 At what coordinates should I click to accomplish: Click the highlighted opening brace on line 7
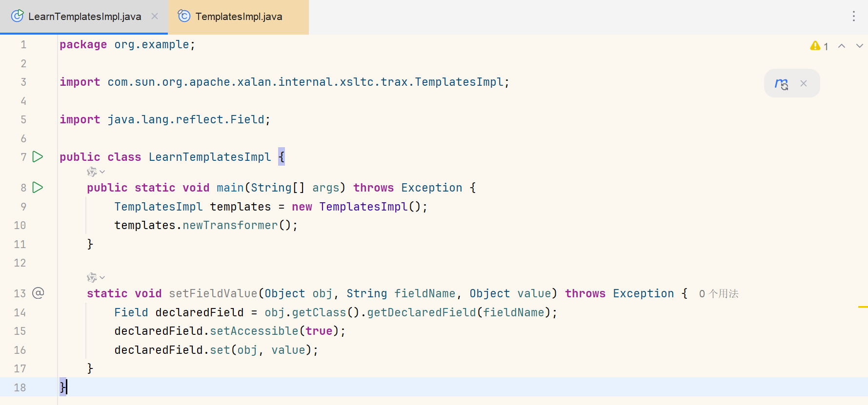[x=282, y=157]
